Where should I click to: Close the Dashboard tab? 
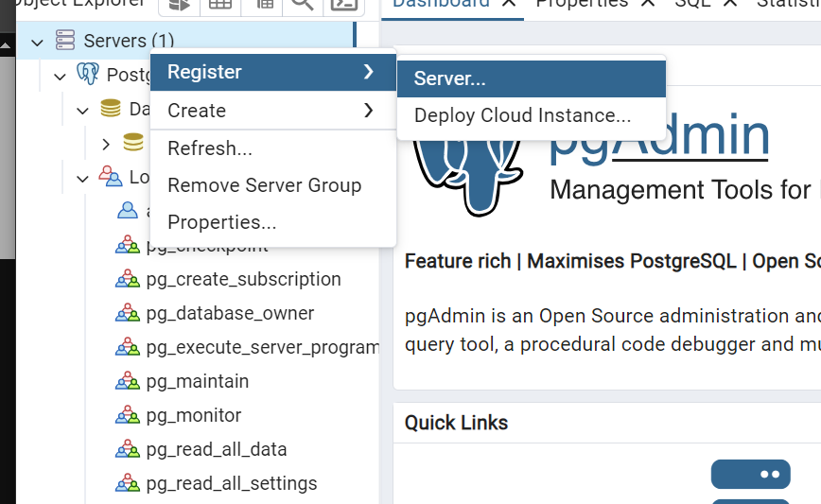click(x=509, y=3)
